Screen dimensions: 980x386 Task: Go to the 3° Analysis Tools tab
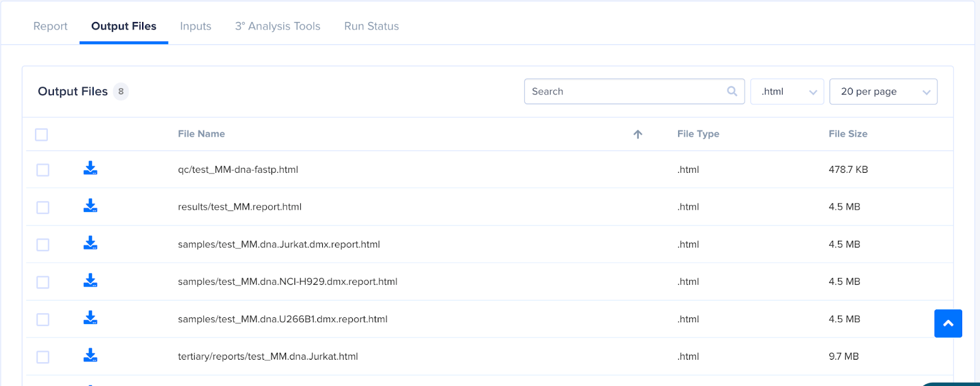pos(277,26)
